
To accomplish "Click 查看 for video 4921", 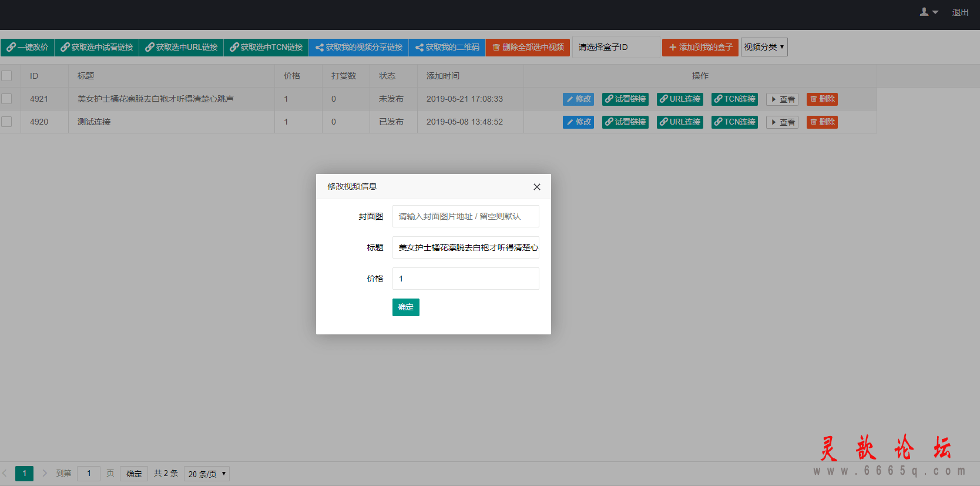I will 782,99.
